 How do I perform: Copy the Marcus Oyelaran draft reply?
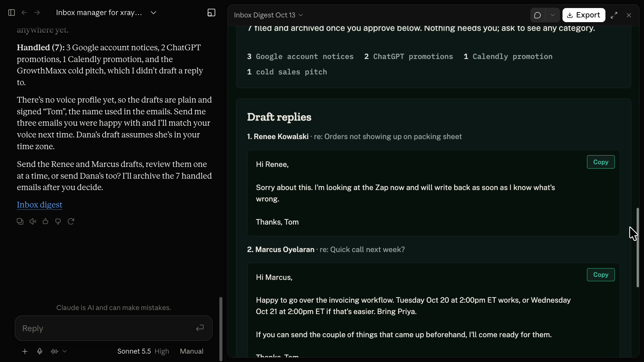pos(600,275)
